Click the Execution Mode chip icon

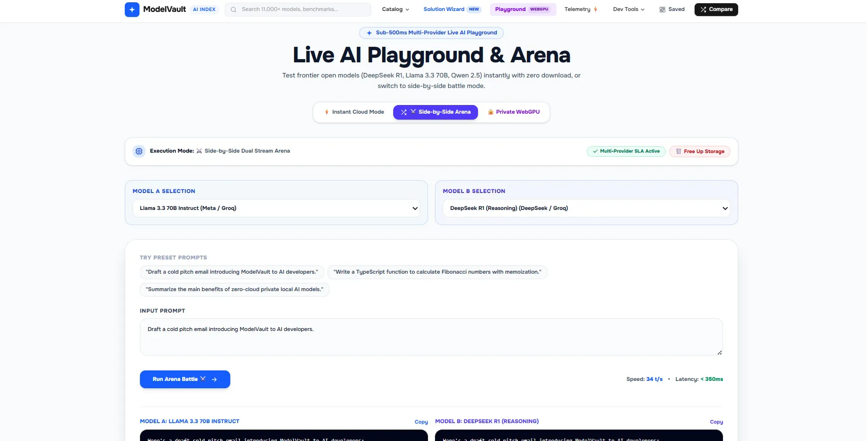[139, 151]
